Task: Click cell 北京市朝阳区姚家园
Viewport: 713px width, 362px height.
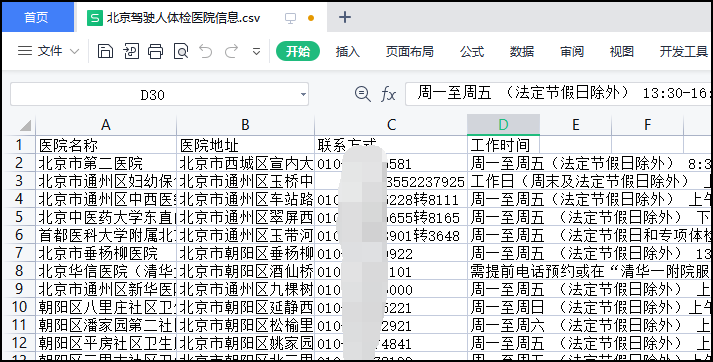Action: click(245, 343)
